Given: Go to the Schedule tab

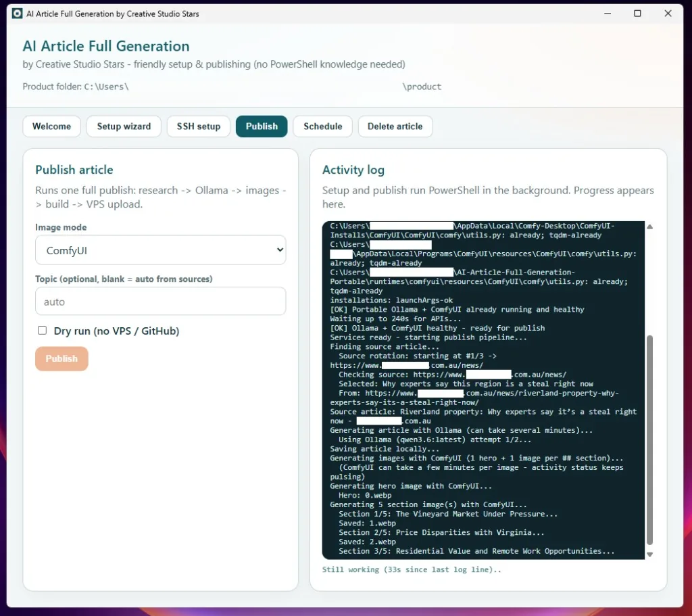Looking at the screenshot, I should tap(322, 126).
